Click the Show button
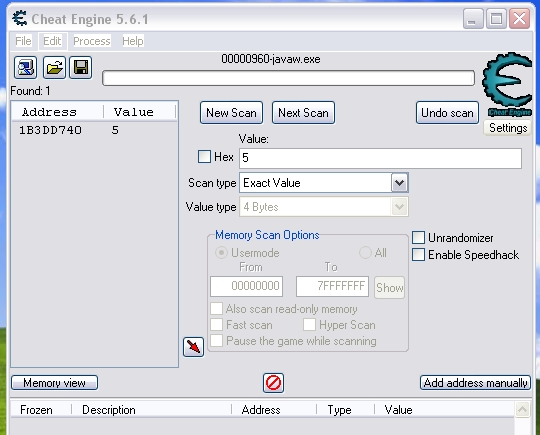The height and width of the screenshot is (435, 540). point(390,287)
